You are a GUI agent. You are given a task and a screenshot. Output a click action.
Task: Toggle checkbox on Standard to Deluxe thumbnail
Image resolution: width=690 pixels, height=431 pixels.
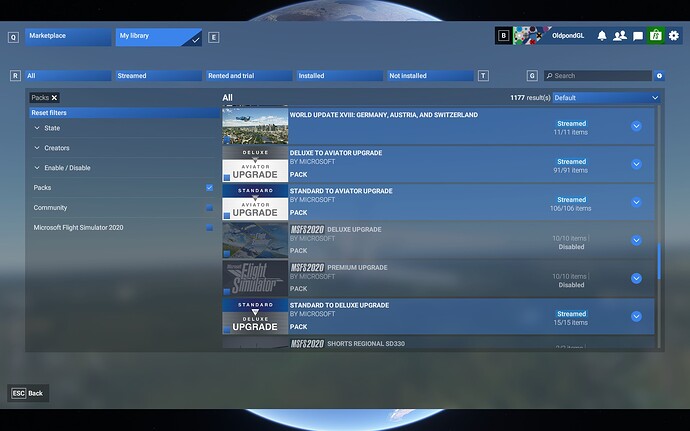(x=227, y=330)
